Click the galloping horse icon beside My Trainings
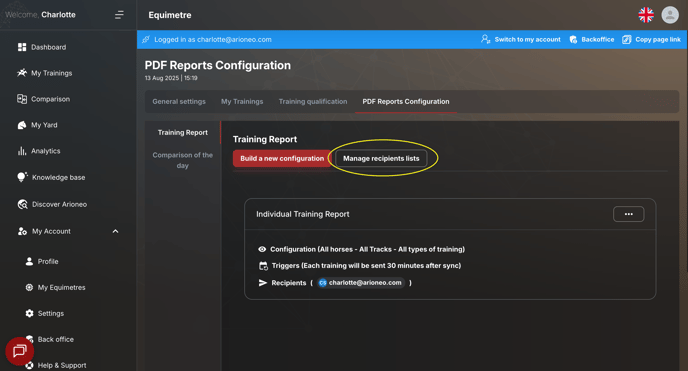This screenshot has height=371, width=688. point(22,73)
